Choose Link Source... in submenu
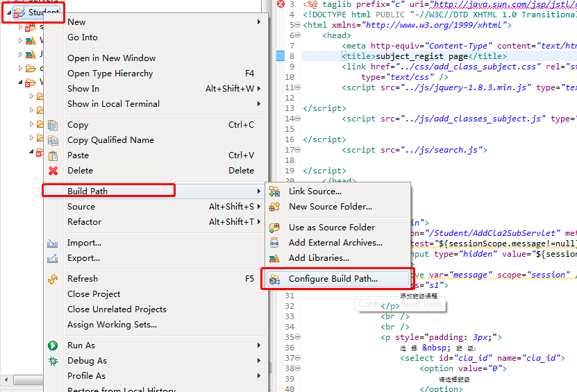 pos(338,191)
